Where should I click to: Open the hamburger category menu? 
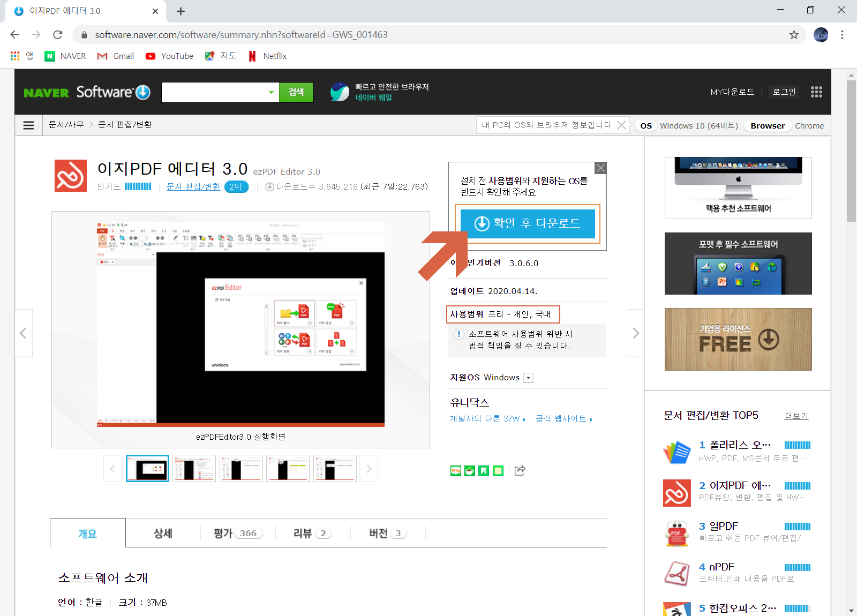pyautogui.click(x=29, y=125)
